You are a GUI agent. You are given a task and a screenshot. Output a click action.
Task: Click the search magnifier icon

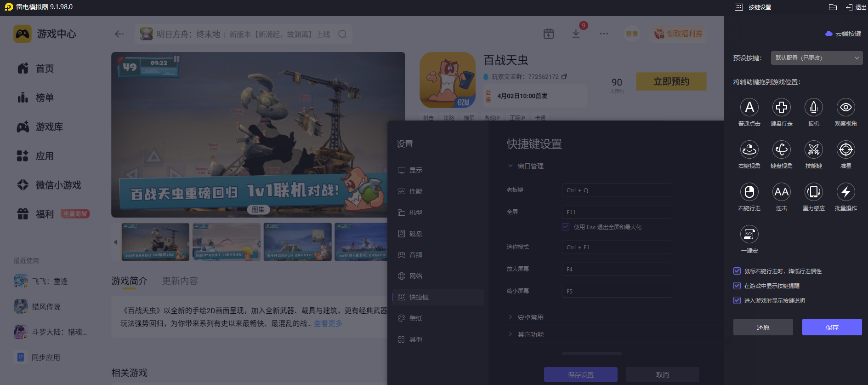(x=342, y=34)
